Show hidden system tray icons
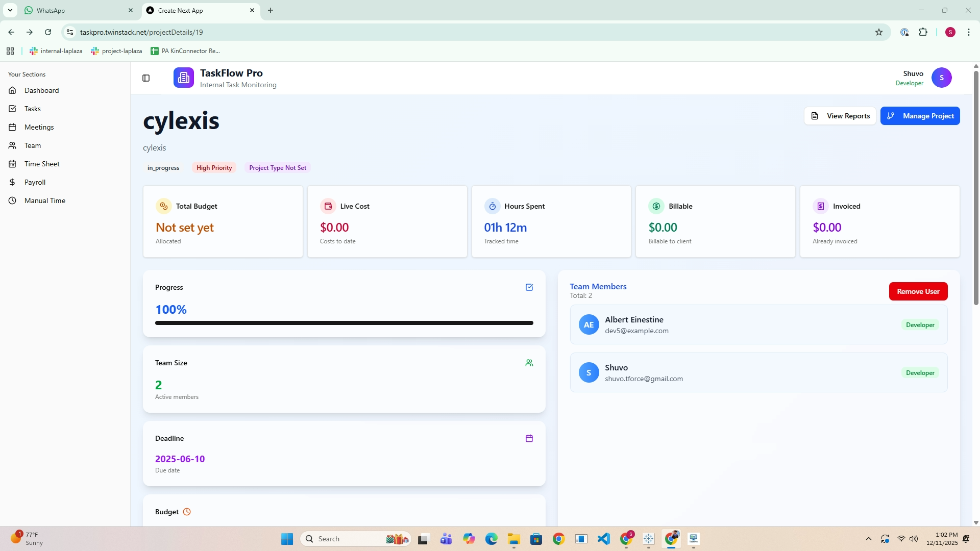The width and height of the screenshot is (980, 551). [x=868, y=539]
